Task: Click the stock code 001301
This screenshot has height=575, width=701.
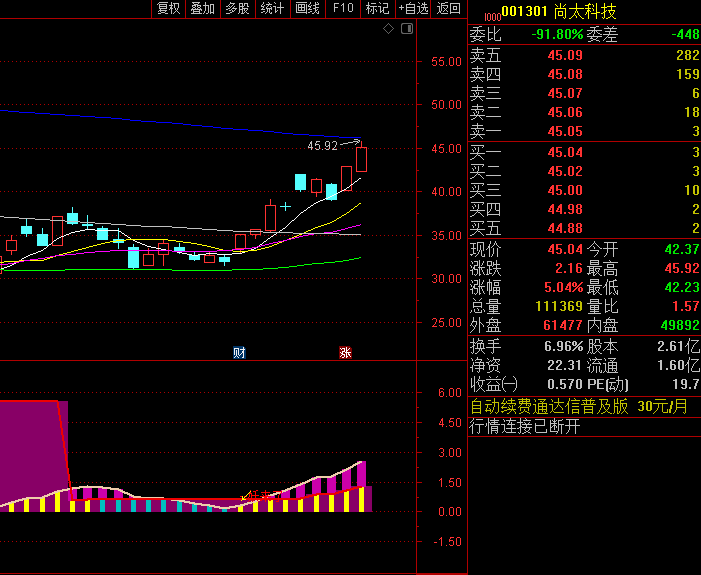Action: click(524, 11)
